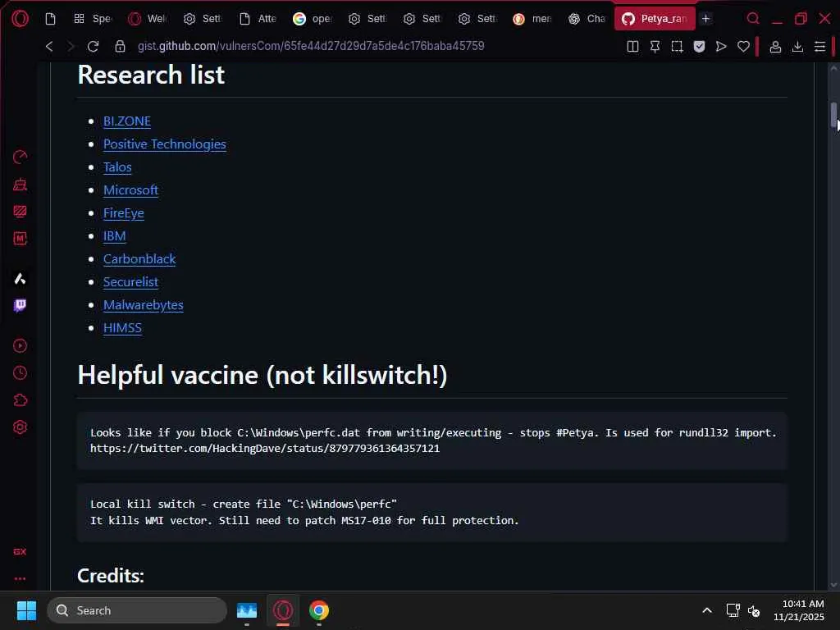The image size is (840, 630).
Task: Open the taskbar clock and date
Action: 799,610
